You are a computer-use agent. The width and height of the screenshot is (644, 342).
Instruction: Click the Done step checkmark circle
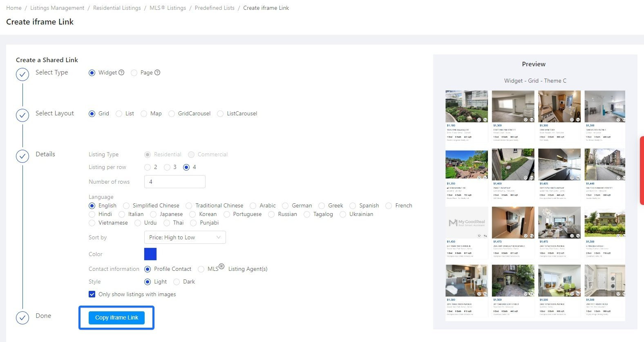22,318
